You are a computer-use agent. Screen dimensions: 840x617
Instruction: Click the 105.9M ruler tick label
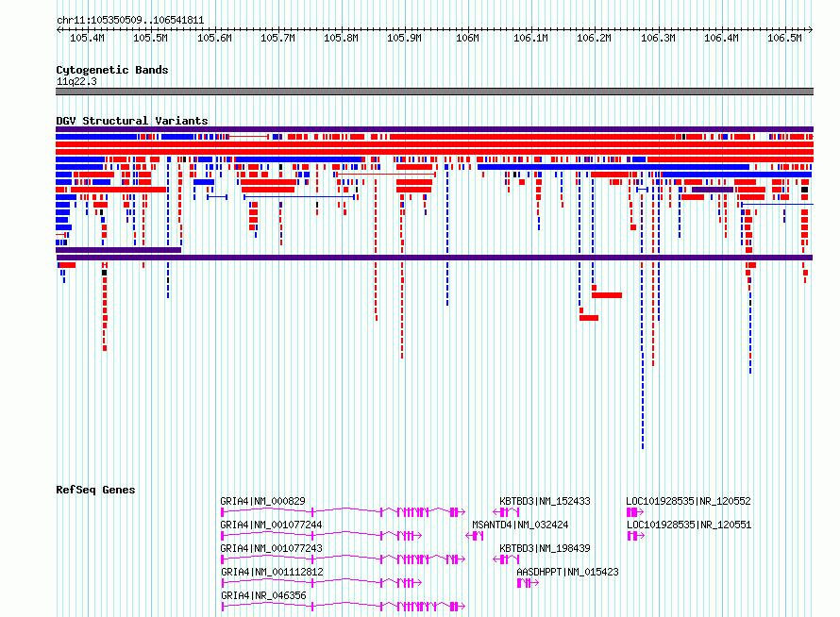pos(404,38)
